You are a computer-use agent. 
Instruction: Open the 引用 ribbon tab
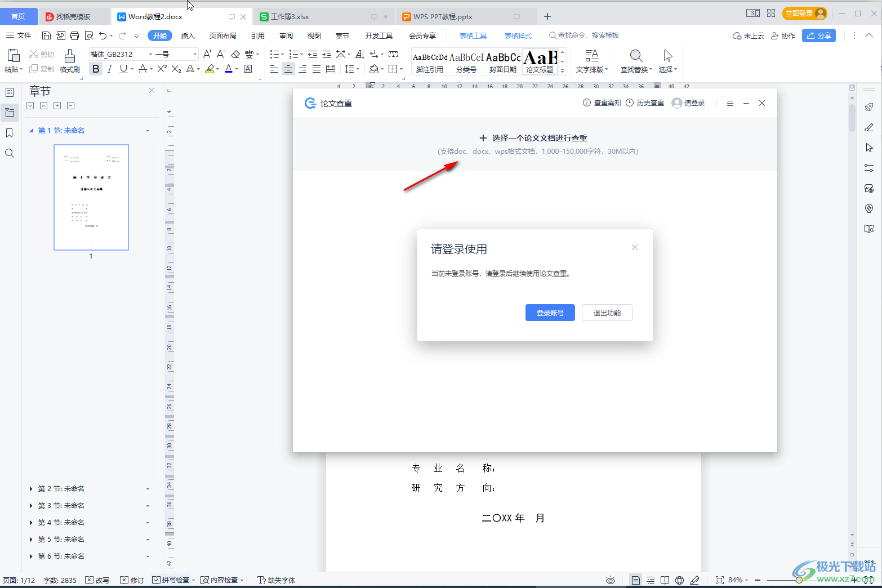(258, 35)
